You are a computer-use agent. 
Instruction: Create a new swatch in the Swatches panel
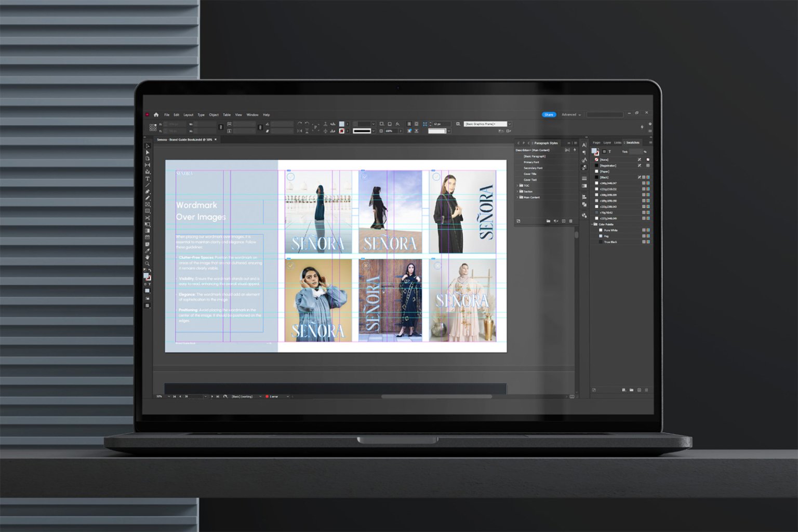click(x=639, y=390)
